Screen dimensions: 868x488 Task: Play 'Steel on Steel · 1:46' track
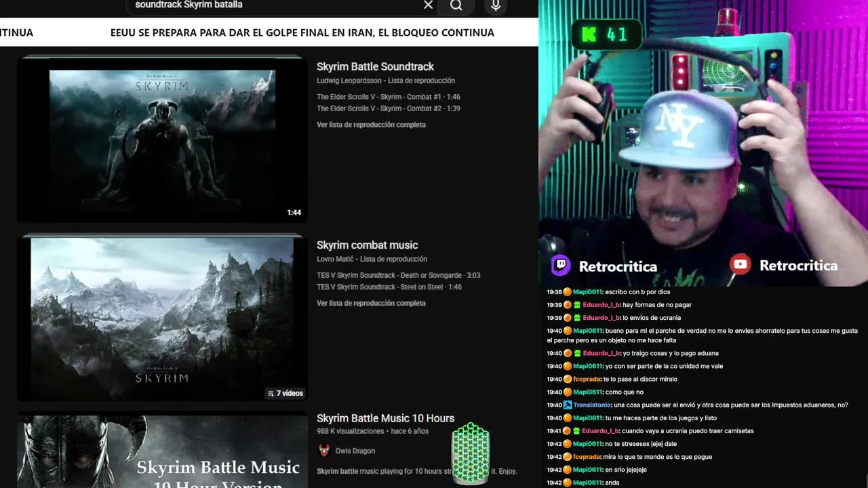(389, 287)
